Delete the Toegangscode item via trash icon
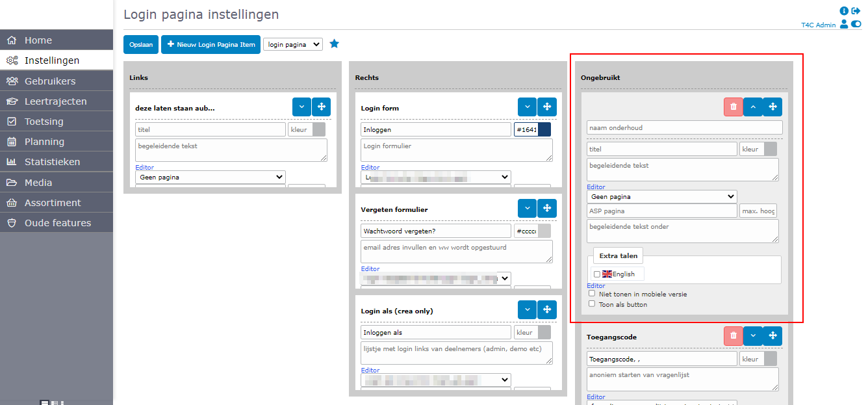 (733, 335)
